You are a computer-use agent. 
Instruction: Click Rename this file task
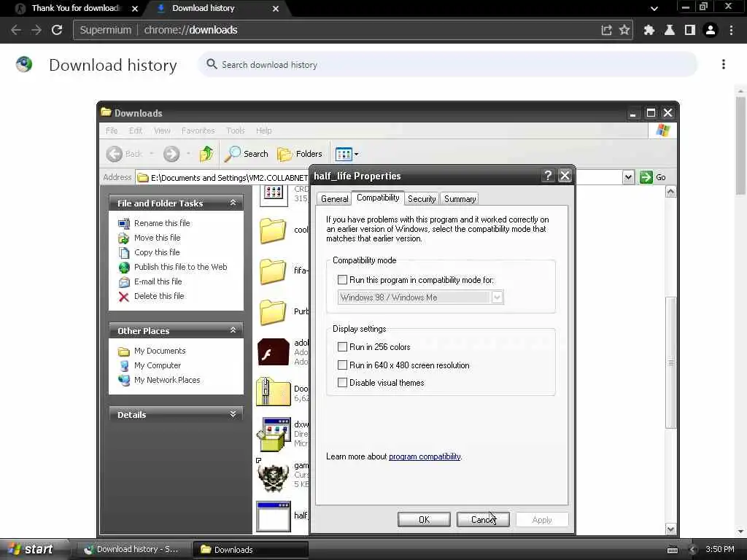(x=162, y=223)
